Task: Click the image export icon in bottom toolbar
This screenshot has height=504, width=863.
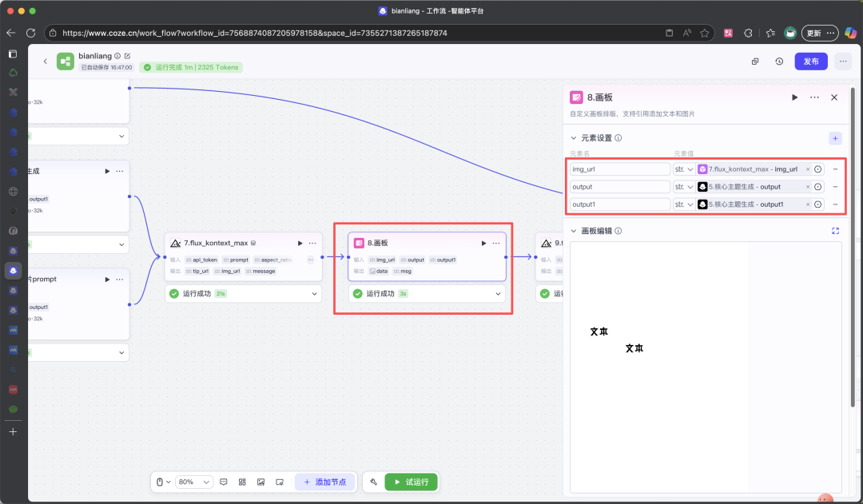Action: point(260,482)
